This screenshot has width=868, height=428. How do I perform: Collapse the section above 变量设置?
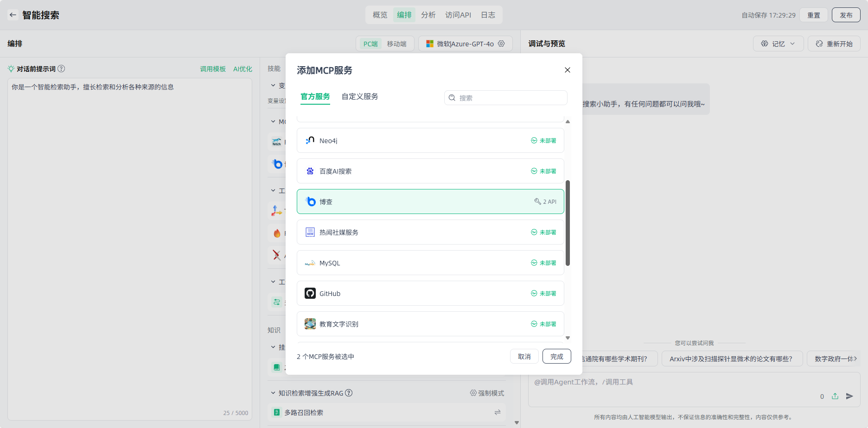click(273, 85)
